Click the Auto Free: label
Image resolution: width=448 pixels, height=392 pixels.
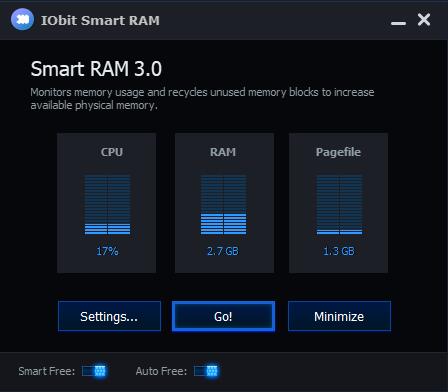[x=161, y=371]
